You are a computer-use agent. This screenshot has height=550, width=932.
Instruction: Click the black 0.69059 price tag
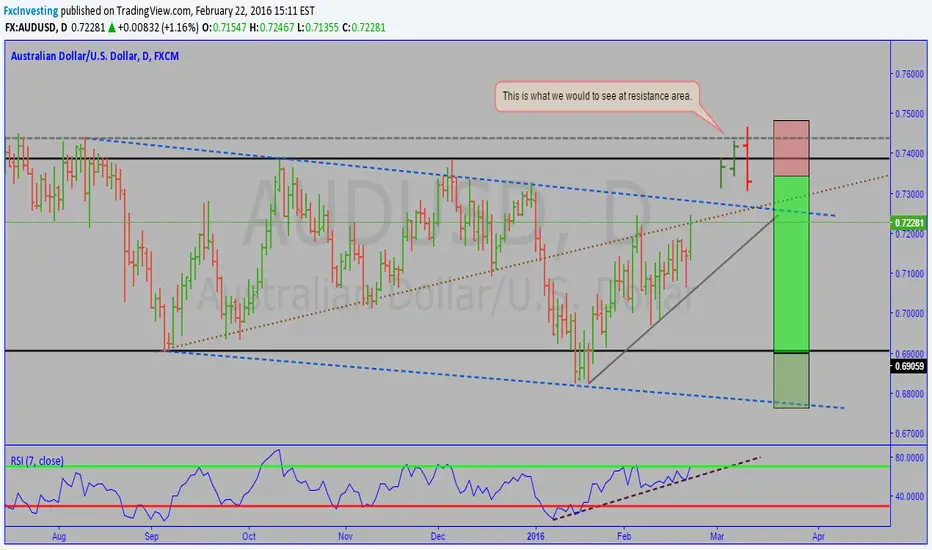(909, 366)
